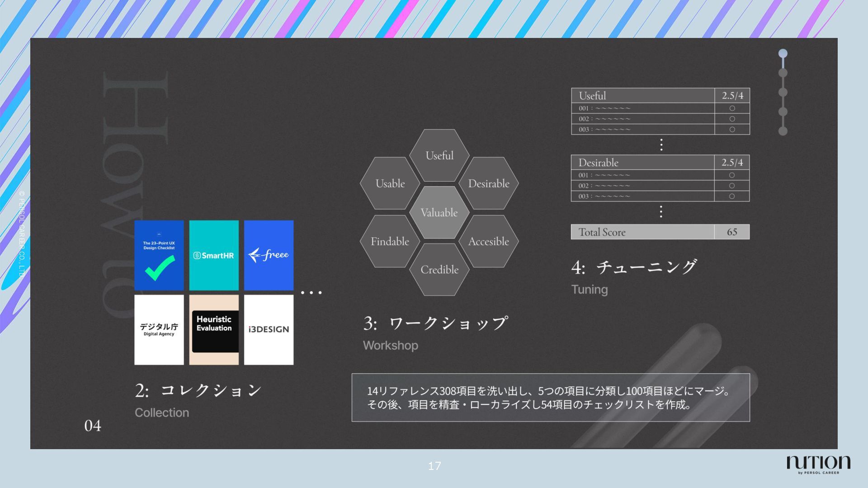Click the Workshop subtitle
Screen dimensions: 868x488
(x=391, y=345)
